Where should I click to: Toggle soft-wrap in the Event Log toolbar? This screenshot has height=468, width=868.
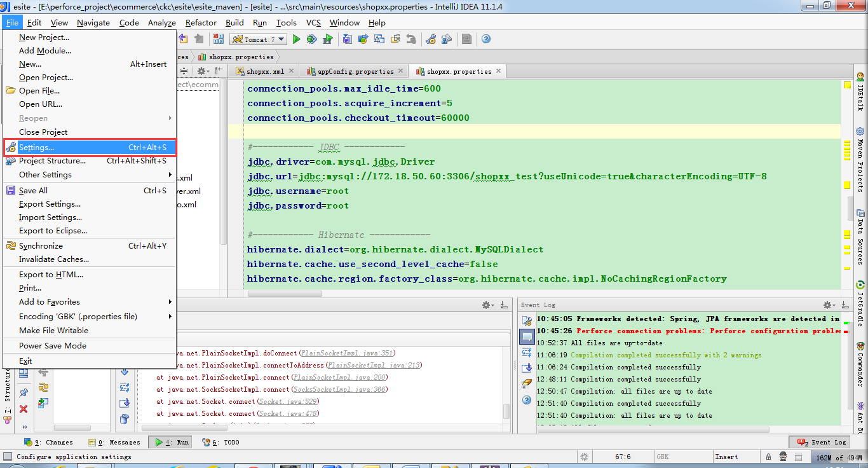[527, 352]
